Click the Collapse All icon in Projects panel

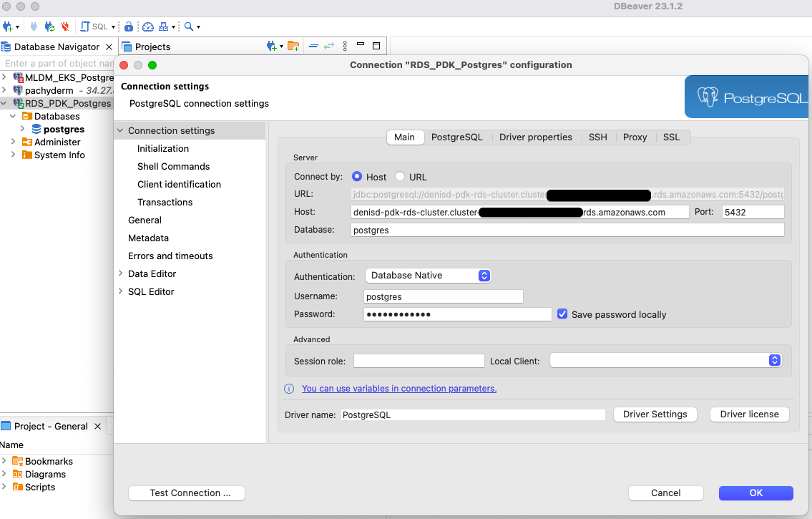pos(313,46)
